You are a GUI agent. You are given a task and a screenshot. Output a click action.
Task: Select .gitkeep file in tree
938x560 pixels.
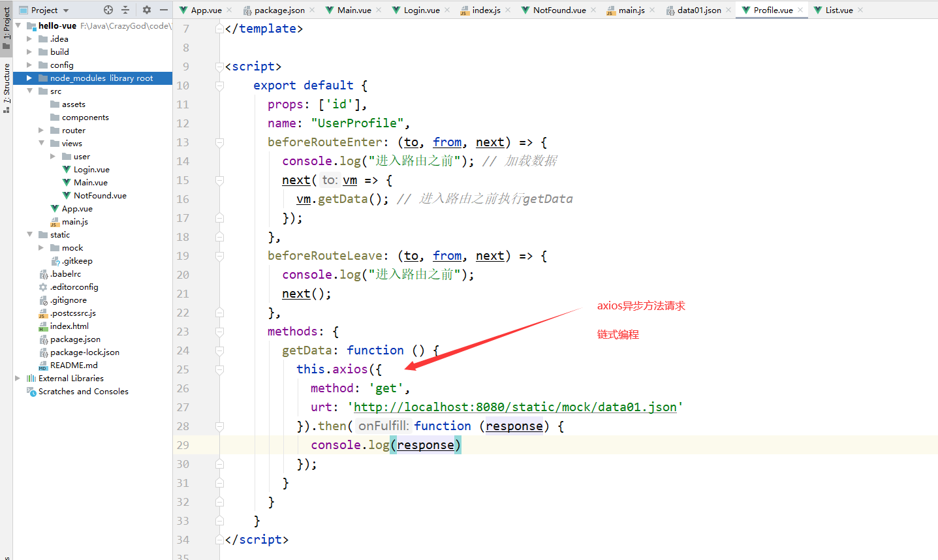click(x=72, y=261)
